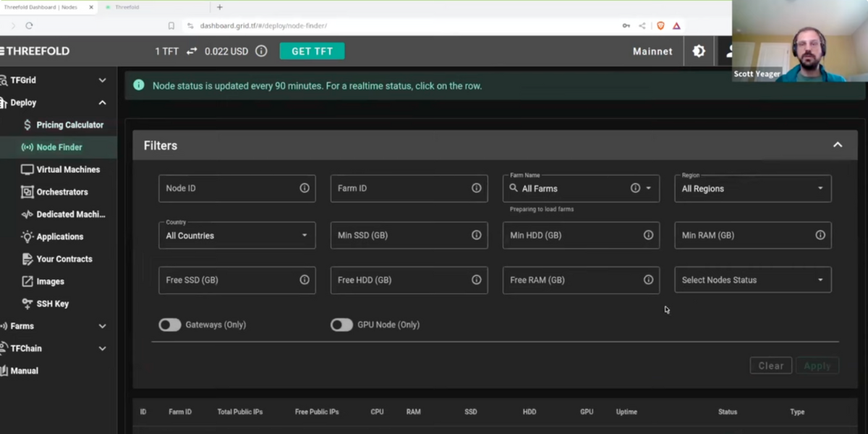Enable the GPU Node (Only) switch
The image size is (868, 434).
341,325
